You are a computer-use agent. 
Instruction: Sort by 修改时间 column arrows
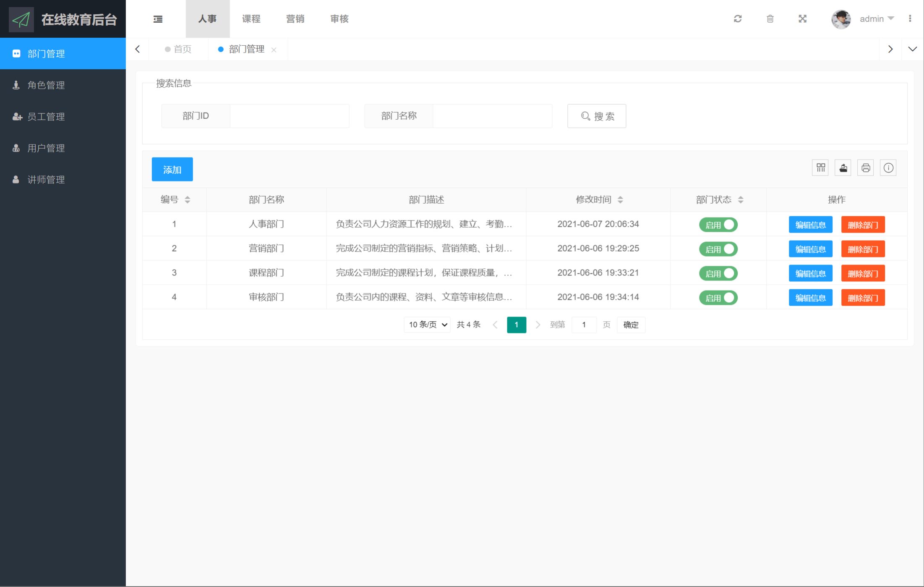[x=620, y=200]
